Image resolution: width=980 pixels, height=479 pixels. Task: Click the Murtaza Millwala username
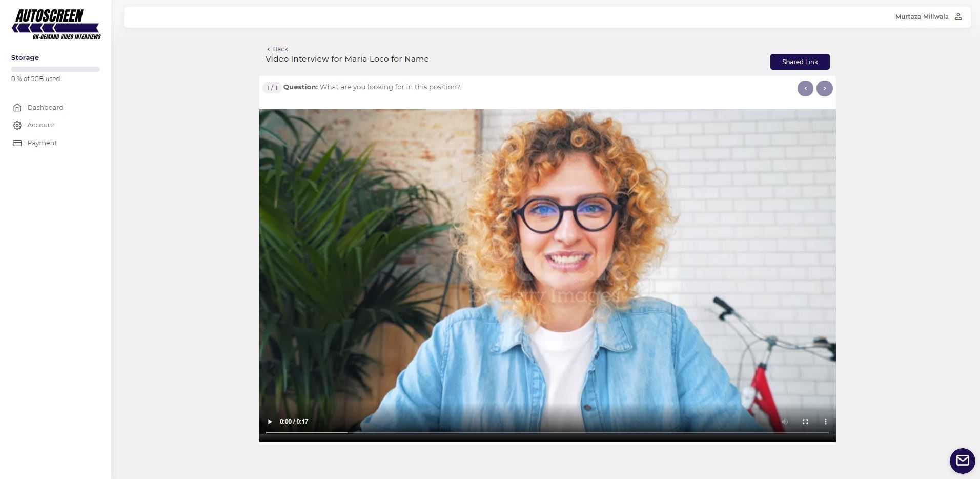(922, 17)
